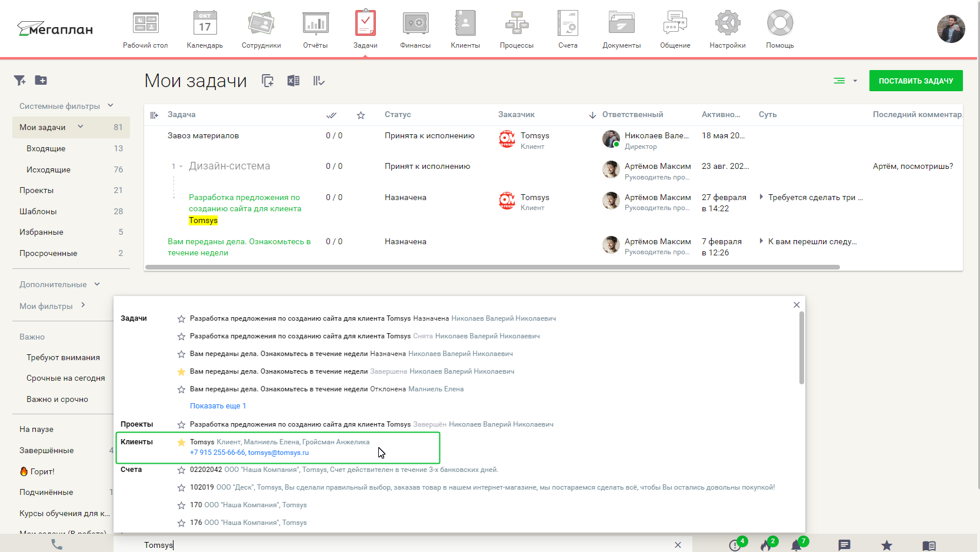980x552 pixels.
Task: Click the search results vertical scrollbar
Action: [801, 348]
